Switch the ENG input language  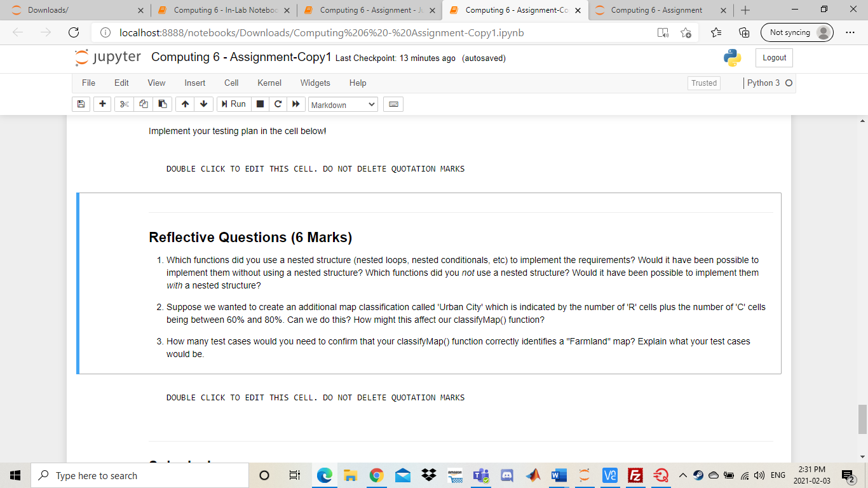(x=777, y=475)
